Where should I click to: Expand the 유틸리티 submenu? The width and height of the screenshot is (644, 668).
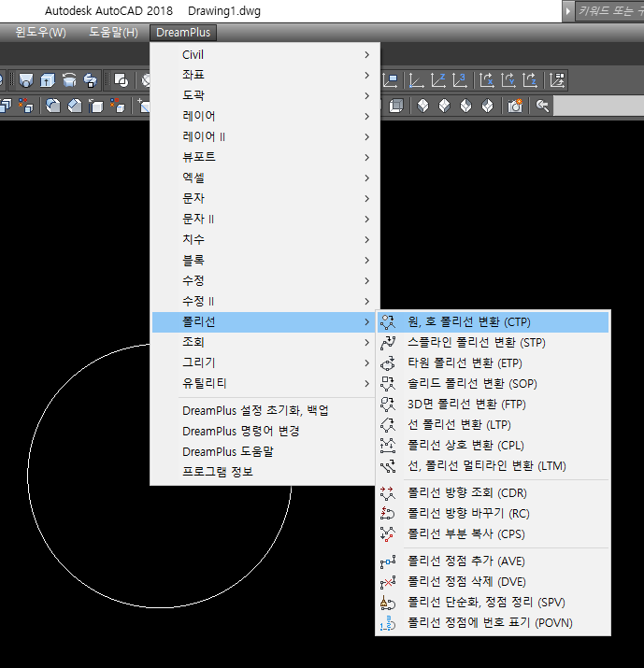[x=265, y=383]
